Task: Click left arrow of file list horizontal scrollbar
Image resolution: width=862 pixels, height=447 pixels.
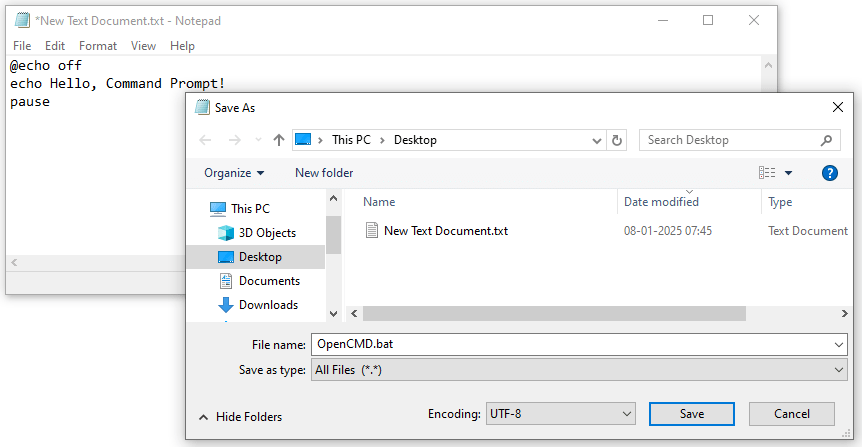Action: click(x=354, y=313)
